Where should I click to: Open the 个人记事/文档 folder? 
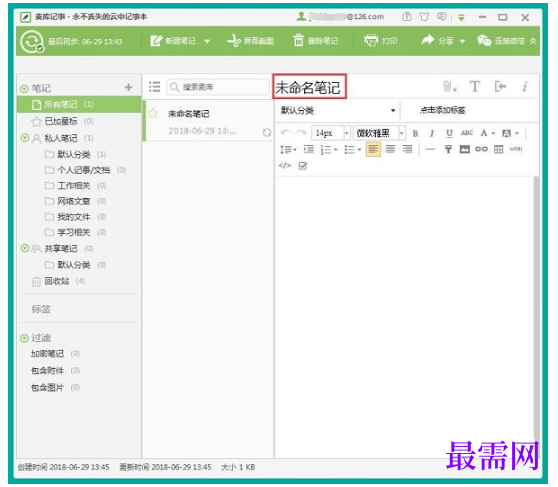[x=85, y=170]
